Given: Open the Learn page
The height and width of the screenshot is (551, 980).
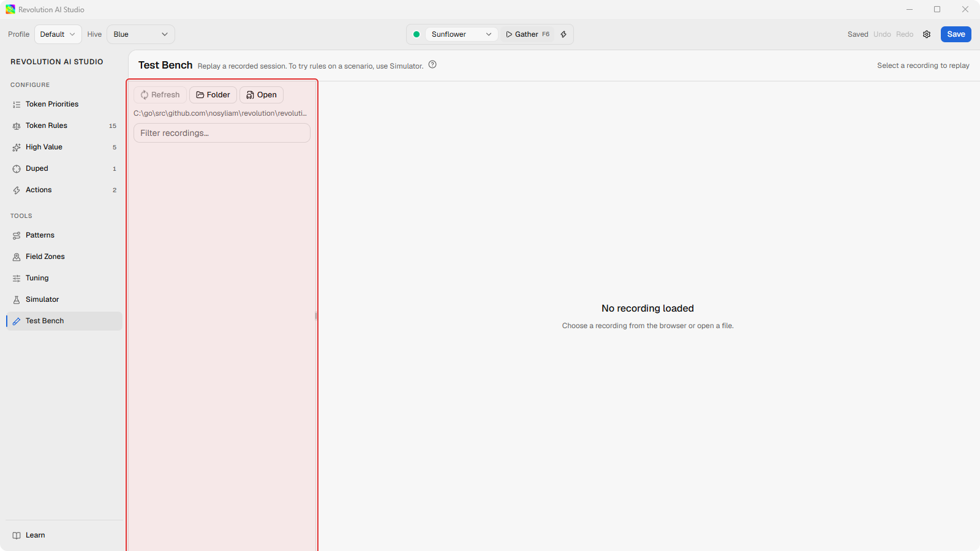Looking at the screenshot, I should 64,535.
